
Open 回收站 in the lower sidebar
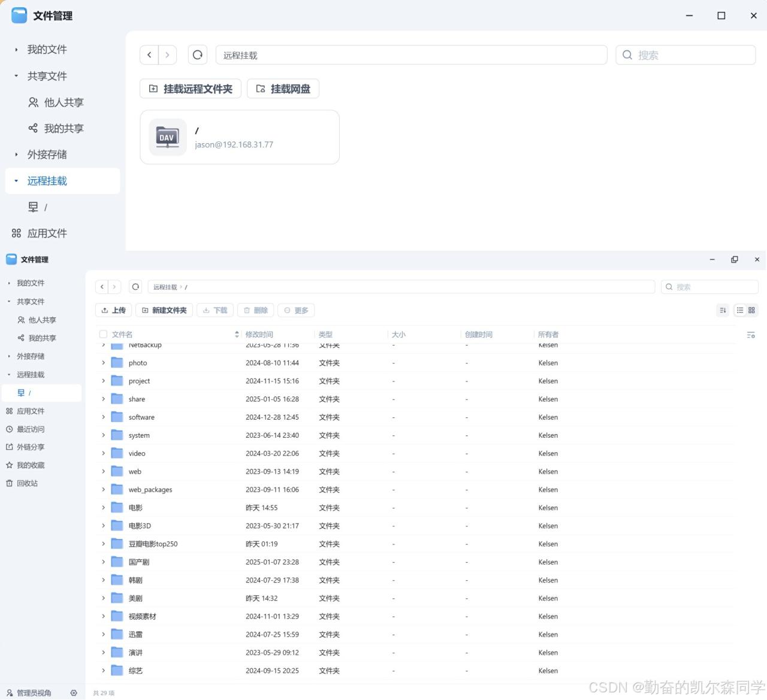click(27, 483)
